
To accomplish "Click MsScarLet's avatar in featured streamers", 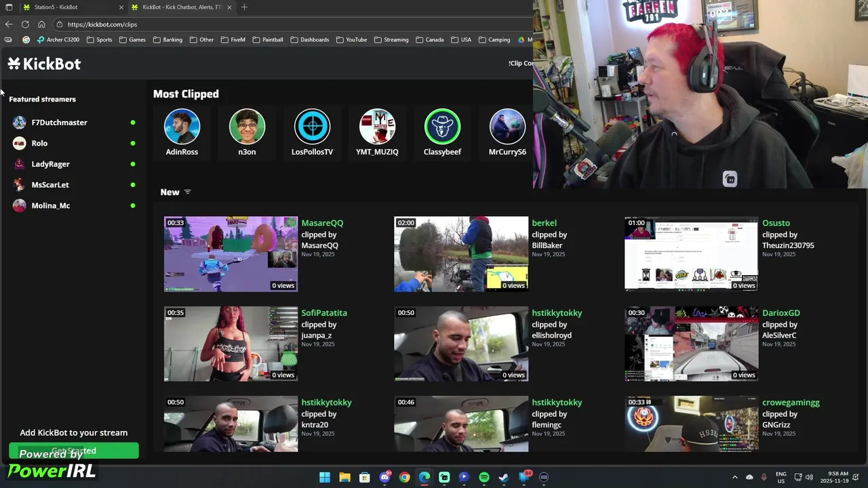I will (19, 185).
